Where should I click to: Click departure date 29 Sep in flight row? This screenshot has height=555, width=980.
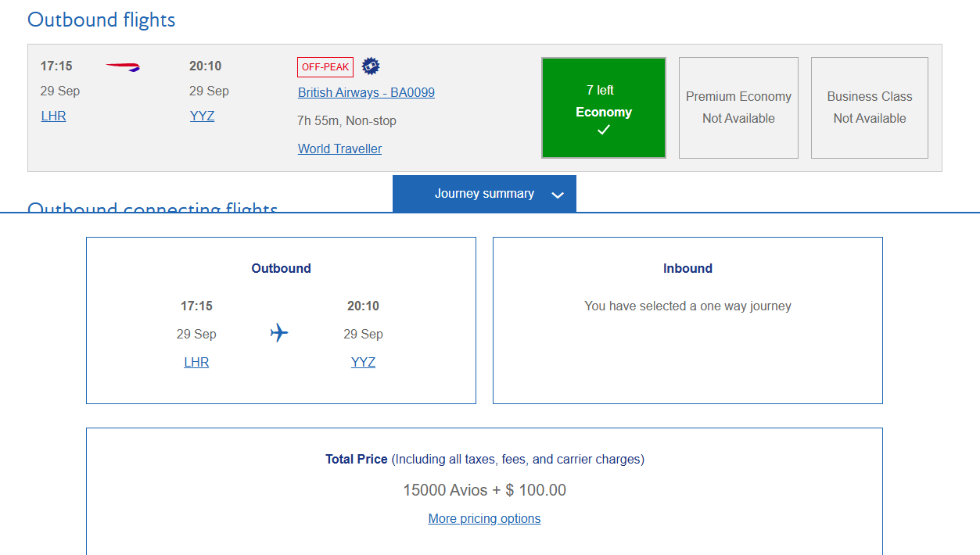(60, 91)
